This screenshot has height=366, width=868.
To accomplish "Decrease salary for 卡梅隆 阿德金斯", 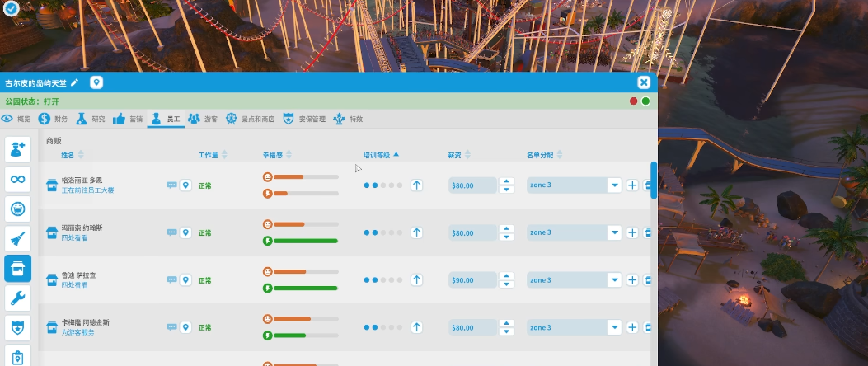I will [x=506, y=332].
